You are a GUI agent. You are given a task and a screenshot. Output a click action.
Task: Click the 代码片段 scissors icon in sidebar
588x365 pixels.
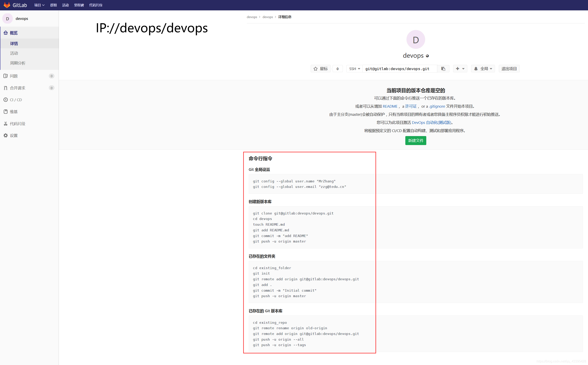[5, 124]
